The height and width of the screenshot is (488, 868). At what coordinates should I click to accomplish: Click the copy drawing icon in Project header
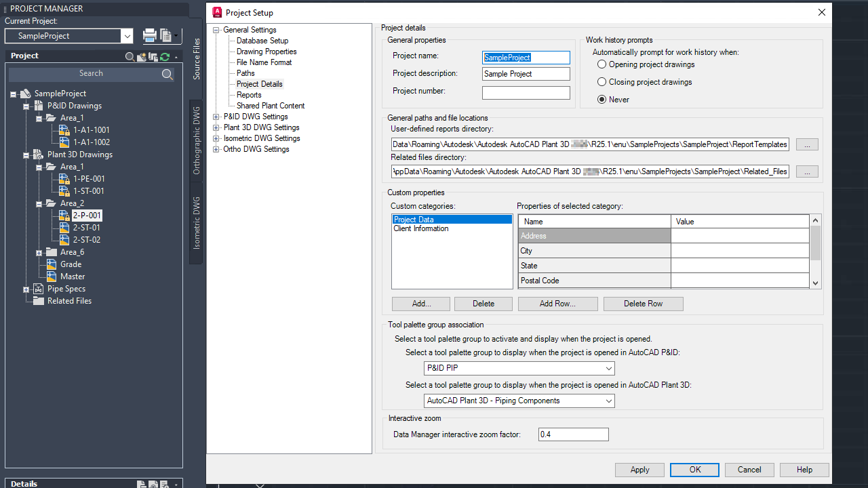153,57
